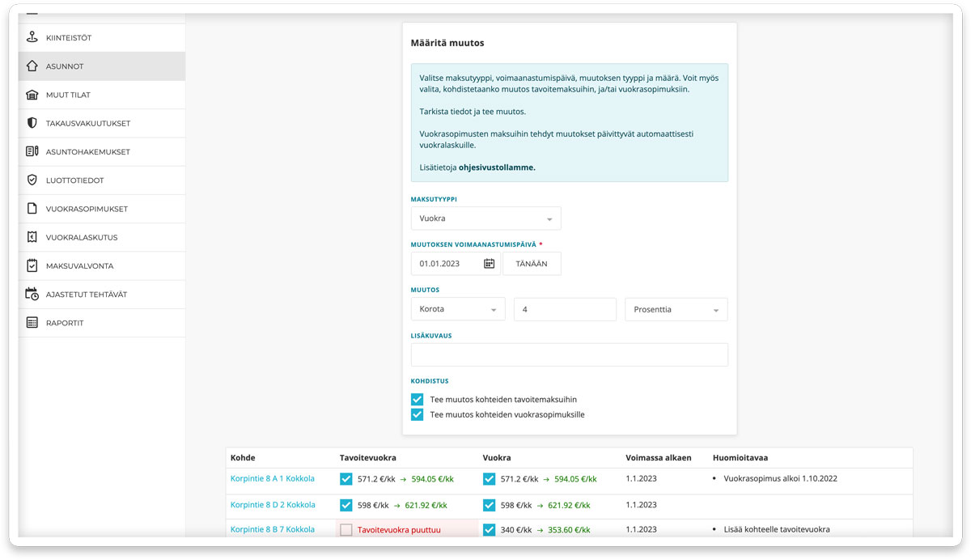Follow the ohjesivustollamme help link
This screenshot has height=560, width=971.
pyautogui.click(x=496, y=168)
